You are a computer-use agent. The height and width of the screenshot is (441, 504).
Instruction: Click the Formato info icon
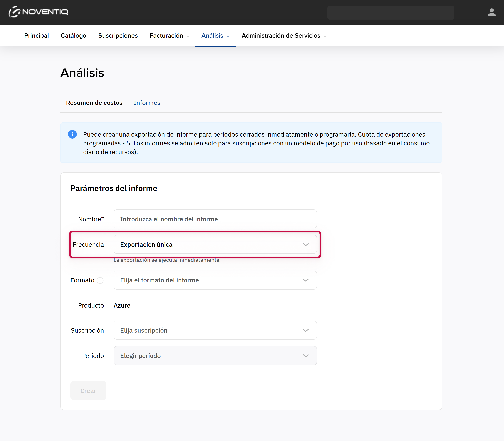coord(100,280)
